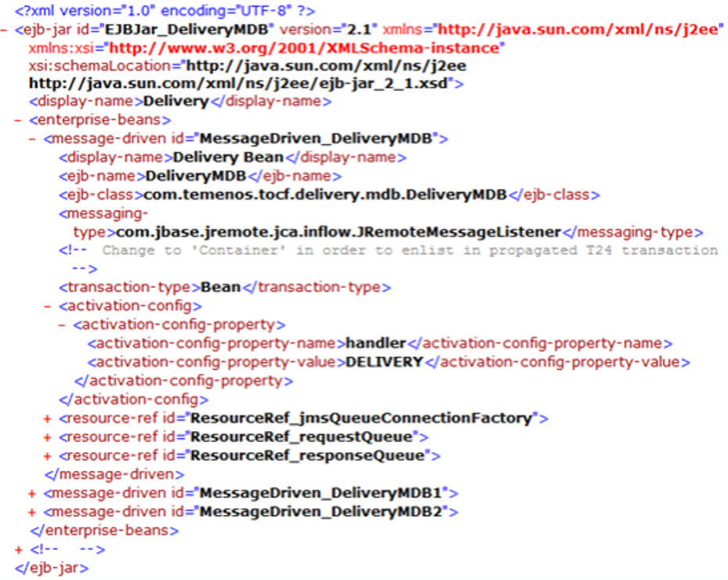728x580 pixels.
Task: Collapse the activation-config-property node
Action: click(63, 324)
